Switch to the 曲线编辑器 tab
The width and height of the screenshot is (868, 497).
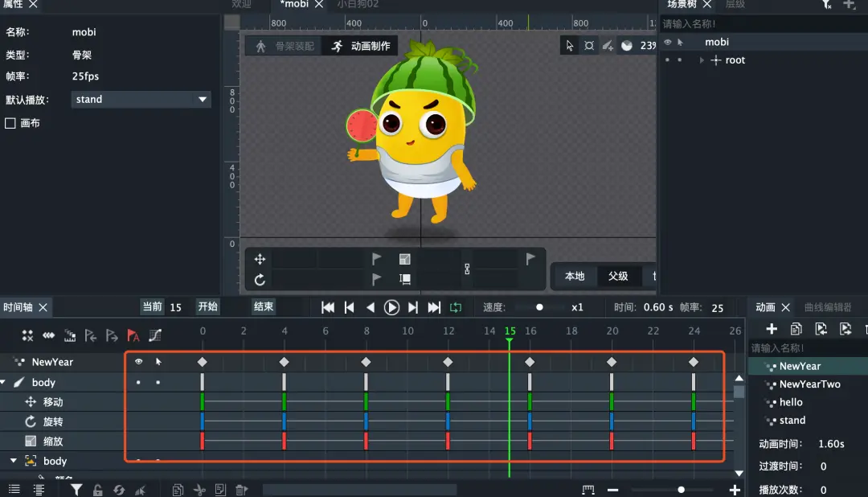coord(828,307)
